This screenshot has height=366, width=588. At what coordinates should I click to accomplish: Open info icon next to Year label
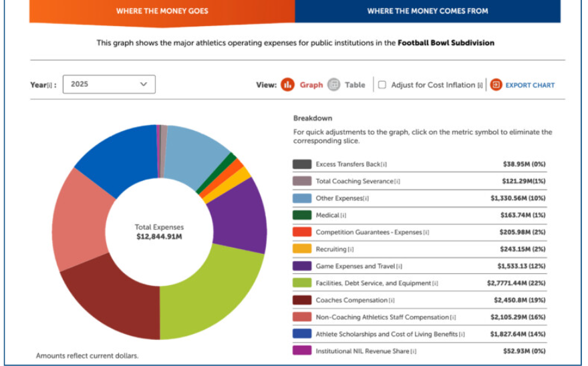(x=49, y=85)
